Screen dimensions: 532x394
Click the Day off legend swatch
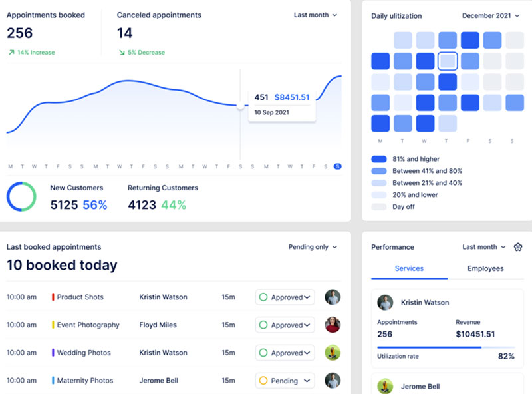tap(379, 207)
